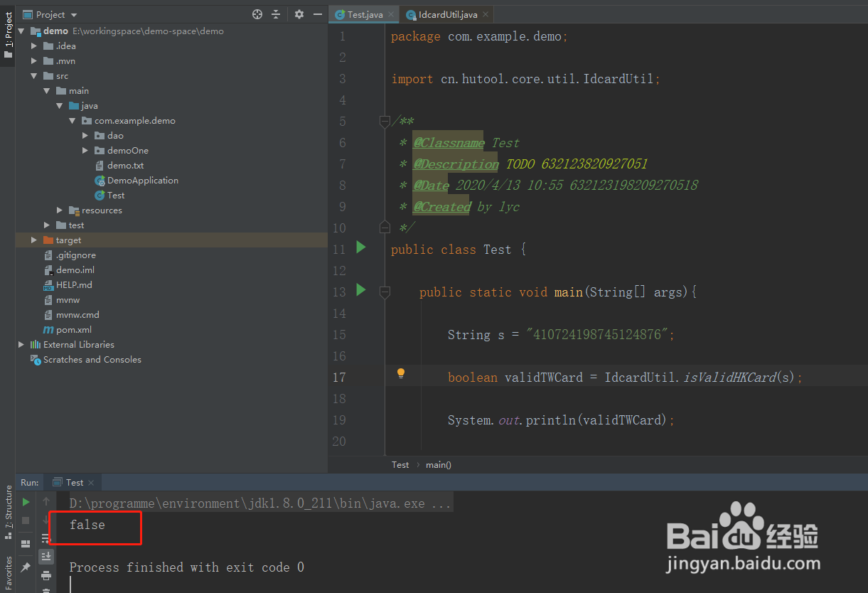Click the fold end marker on line 10
Image resolution: width=868 pixels, height=593 pixels.
(x=385, y=226)
